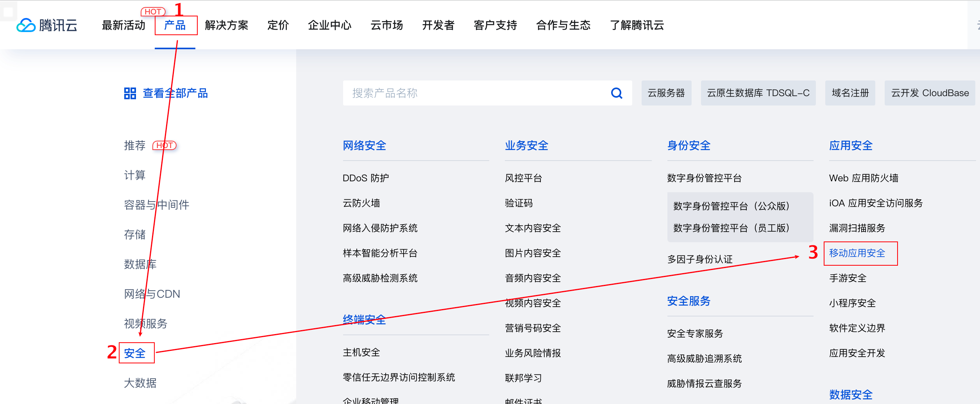Open the 解决方案 menu
This screenshot has width=980, height=404.
pyautogui.click(x=227, y=25)
